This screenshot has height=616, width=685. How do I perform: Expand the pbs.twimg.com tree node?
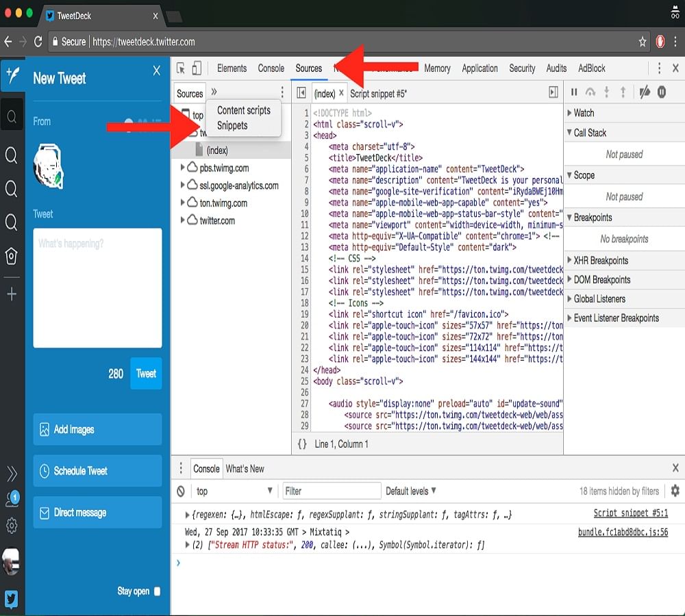coord(183,168)
